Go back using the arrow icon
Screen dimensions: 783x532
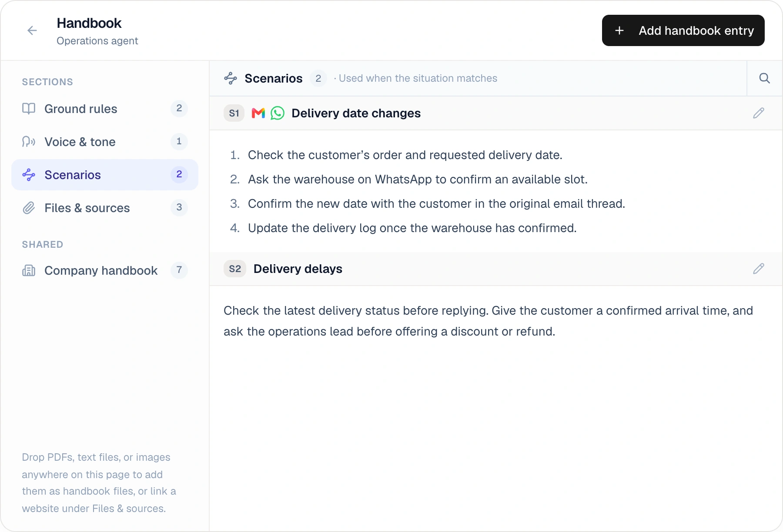32,30
